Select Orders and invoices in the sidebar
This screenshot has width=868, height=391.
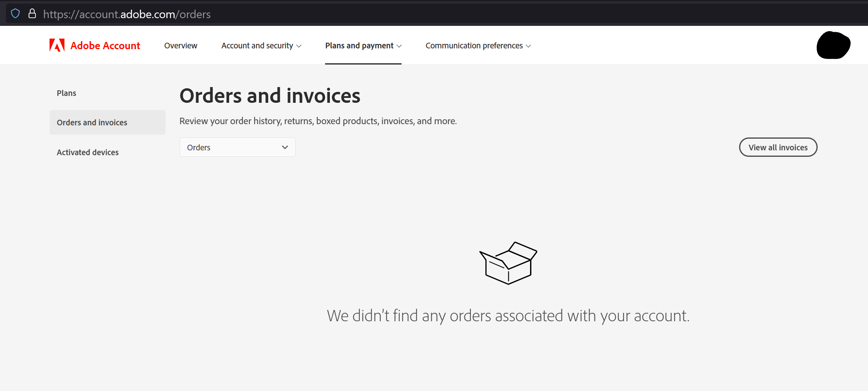point(92,122)
